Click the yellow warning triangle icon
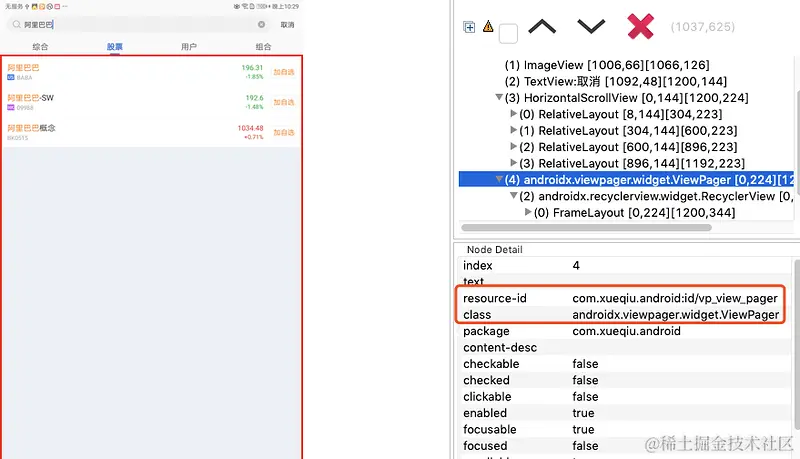Image resolution: width=800 pixels, height=459 pixels. [x=488, y=26]
